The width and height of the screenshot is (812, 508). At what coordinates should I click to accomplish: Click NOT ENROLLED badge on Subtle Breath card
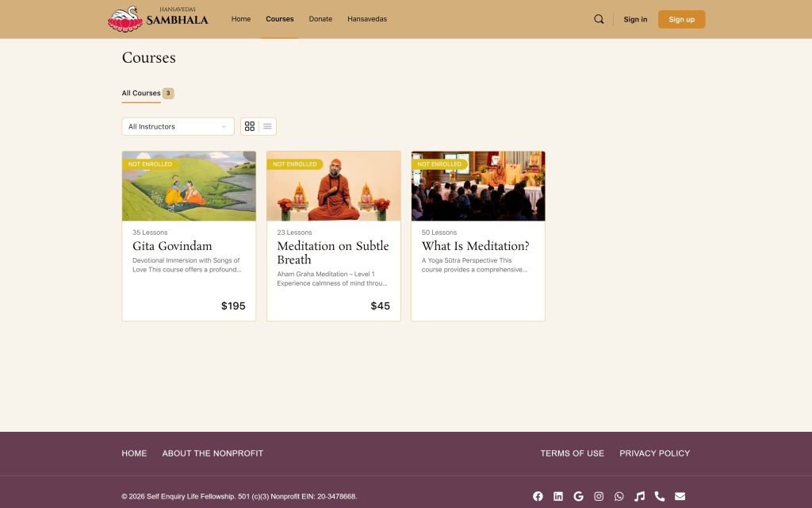(x=295, y=164)
